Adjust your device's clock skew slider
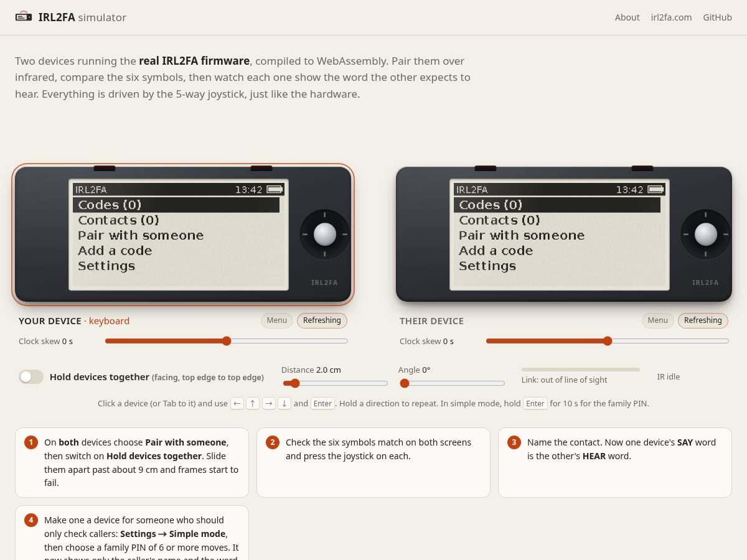747x560 pixels. (x=227, y=341)
